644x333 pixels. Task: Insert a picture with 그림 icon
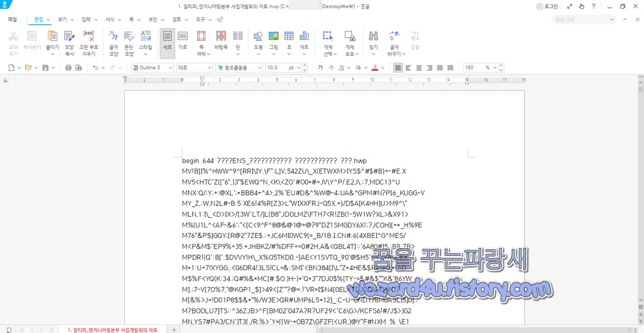274,36
